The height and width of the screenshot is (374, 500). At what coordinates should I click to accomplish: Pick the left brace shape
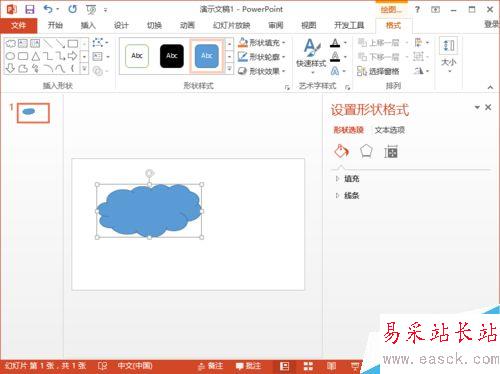pyautogui.click(x=72, y=68)
